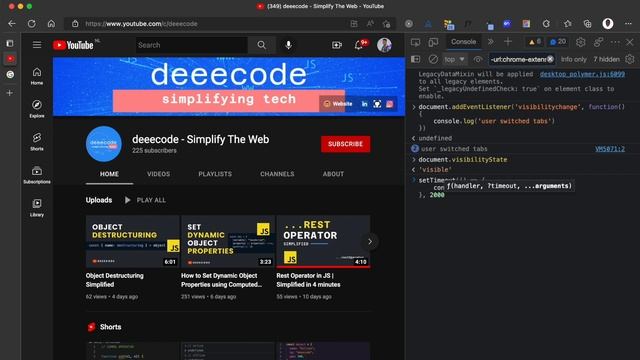640x360 pixels.
Task: Open the browser home page icon
Action: [x=51, y=24]
